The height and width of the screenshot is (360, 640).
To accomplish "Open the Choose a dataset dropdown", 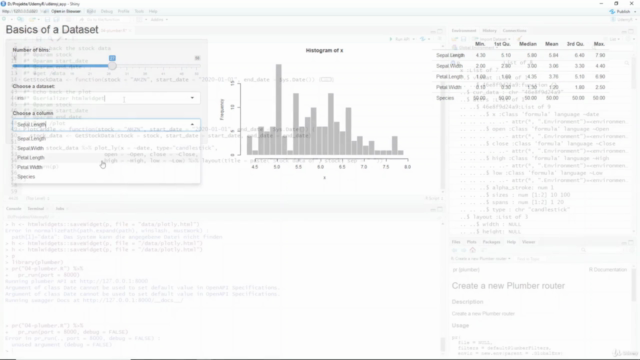I will coord(106,98).
